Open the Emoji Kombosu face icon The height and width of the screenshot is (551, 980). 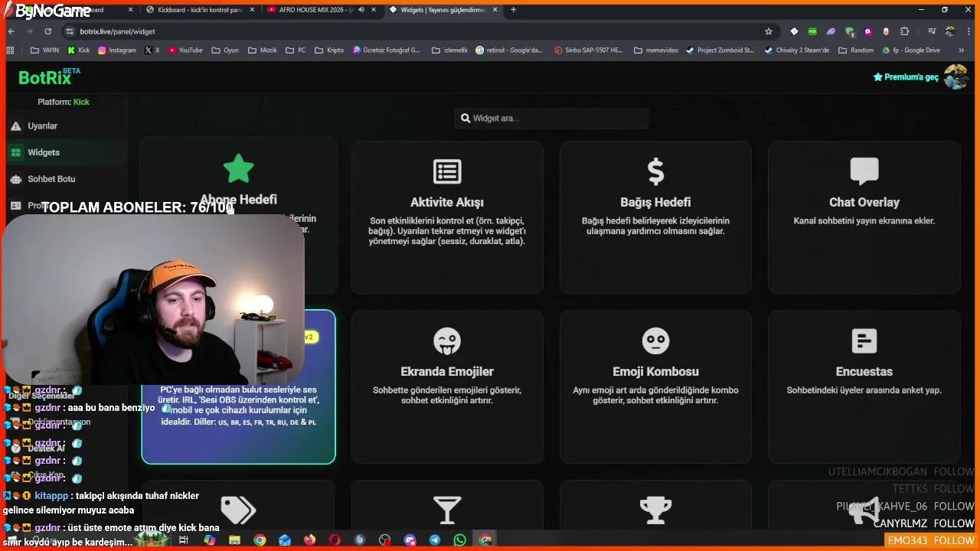pyautogui.click(x=655, y=341)
